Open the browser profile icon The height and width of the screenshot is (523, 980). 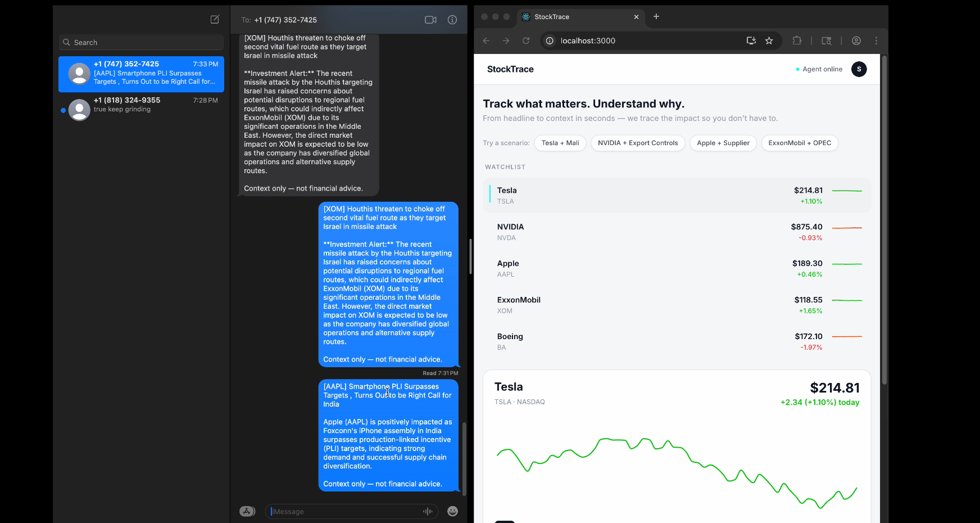click(856, 40)
